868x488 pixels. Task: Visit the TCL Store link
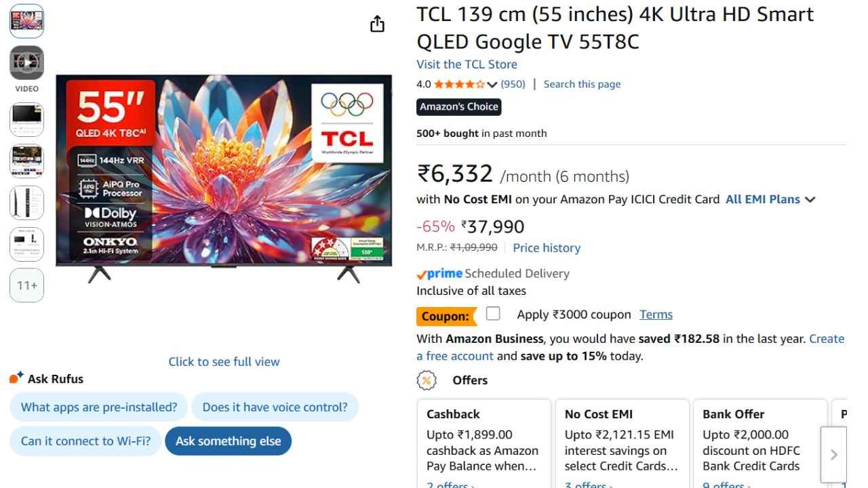tap(467, 64)
